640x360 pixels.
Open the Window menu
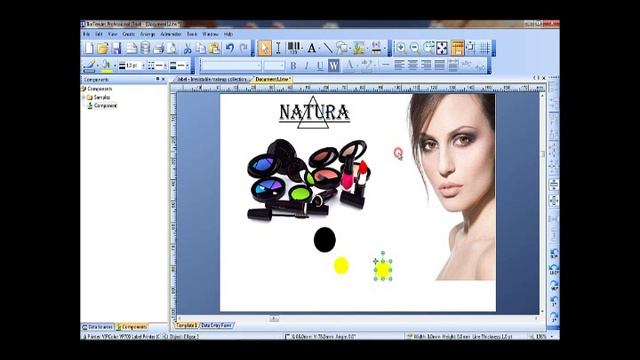click(210, 34)
